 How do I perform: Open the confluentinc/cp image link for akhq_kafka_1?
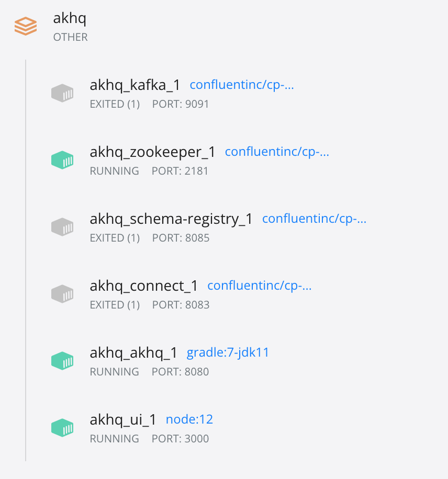242,85
